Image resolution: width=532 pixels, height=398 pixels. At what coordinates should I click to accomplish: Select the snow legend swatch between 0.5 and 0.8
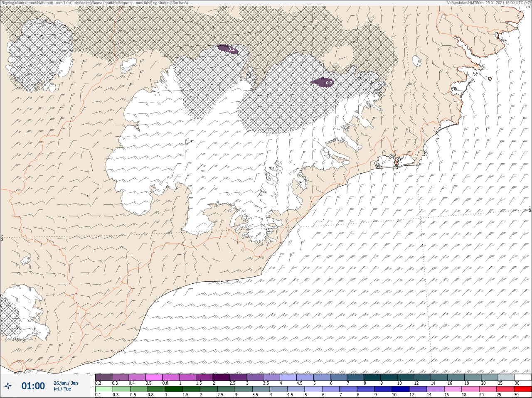pyautogui.click(x=154, y=377)
